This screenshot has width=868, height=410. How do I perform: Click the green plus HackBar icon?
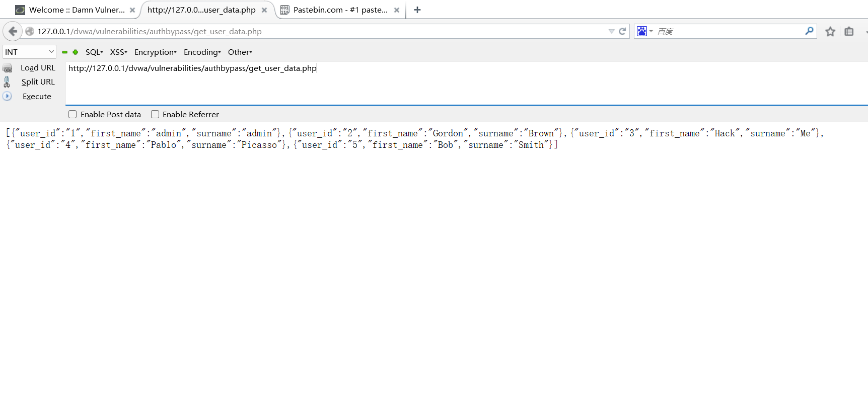tap(76, 52)
